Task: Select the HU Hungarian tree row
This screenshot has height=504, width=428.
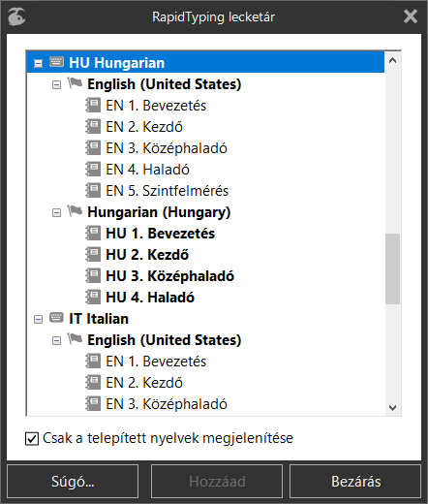Action: [x=205, y=62]
